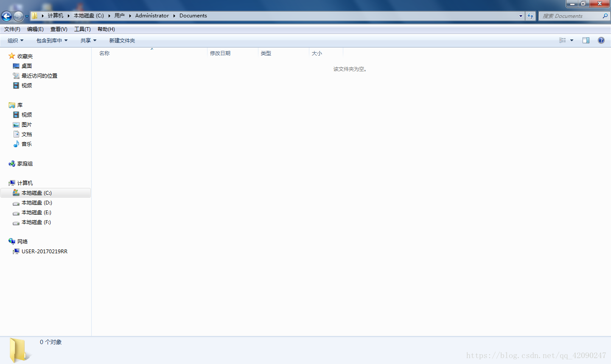611x364 pixels.
Task: Select 本地磁盘 (D:) in sidebar
Action: point(37,203)
